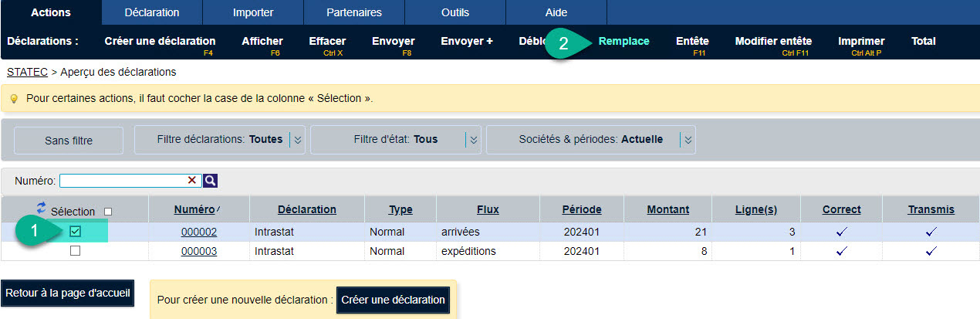Click the Période 202401 cell in row 000002

tap(582, 231)
